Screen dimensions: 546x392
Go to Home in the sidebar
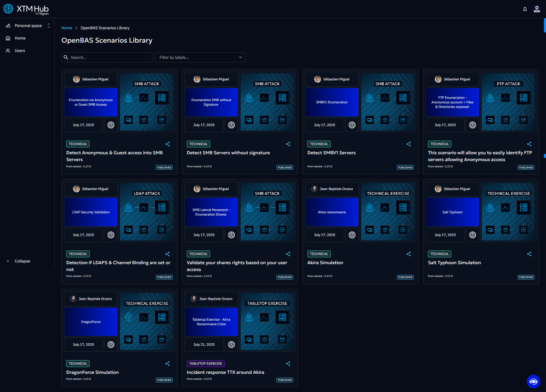click(x=20, y=38)
